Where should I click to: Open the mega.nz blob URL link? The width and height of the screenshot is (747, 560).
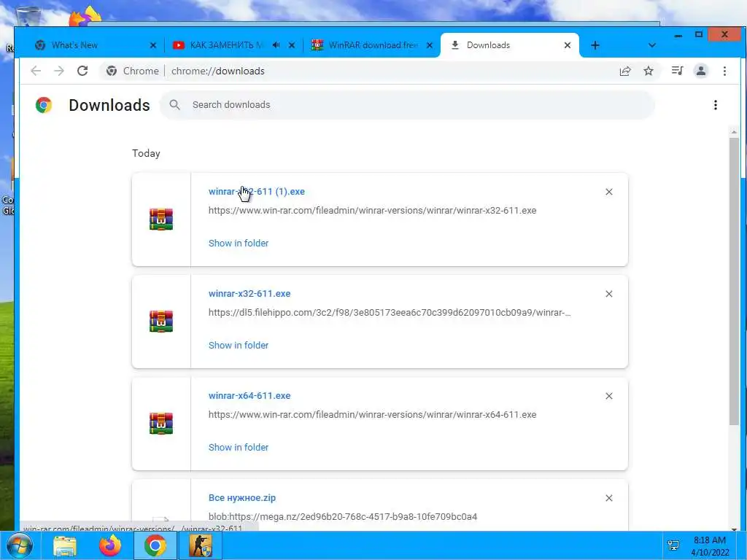(343, 517)
